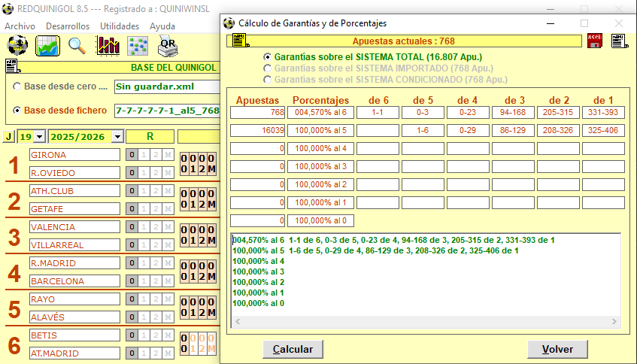Viewport: 637px width, 364px height.
Task: Click the 331-393 de 1 cell
Action: point(603,112)
